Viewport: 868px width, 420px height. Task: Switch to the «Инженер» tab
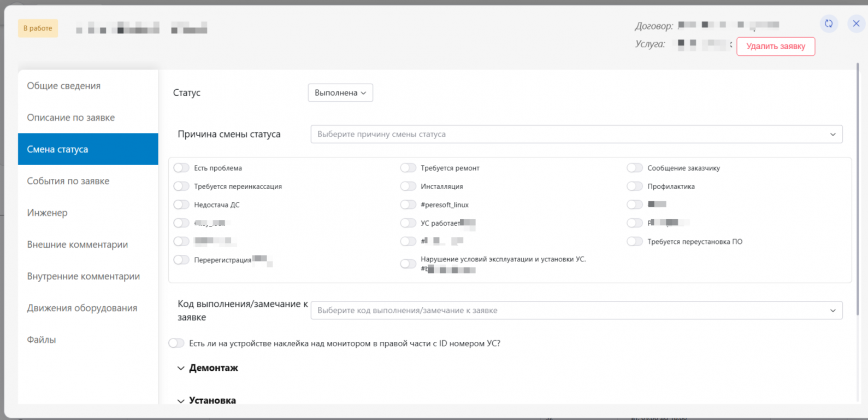(48, 213)
